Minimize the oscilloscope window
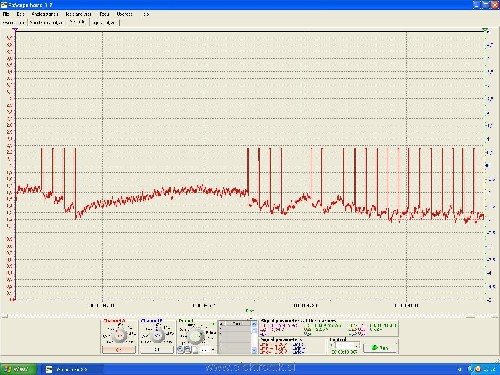 tap(476, 5)
